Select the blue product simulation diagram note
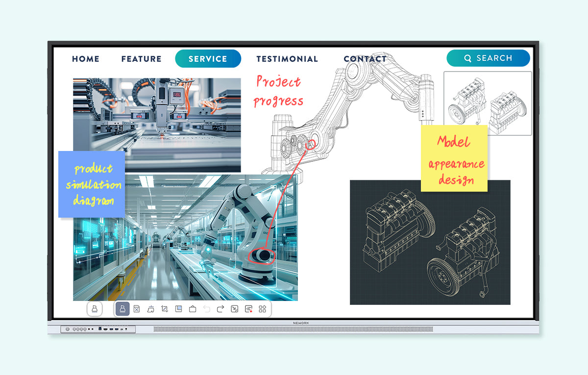 coord(91,184)
